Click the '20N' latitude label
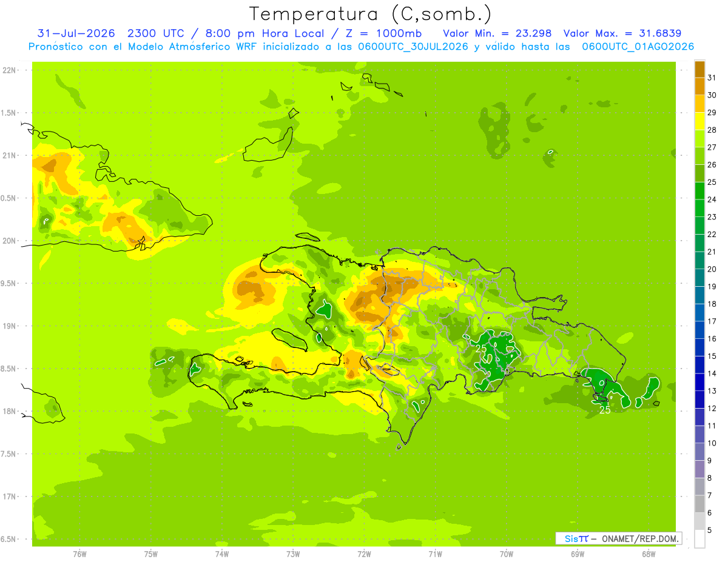Image resolution: width=728 pixels, height=562 pixels. tap(8, 241)
